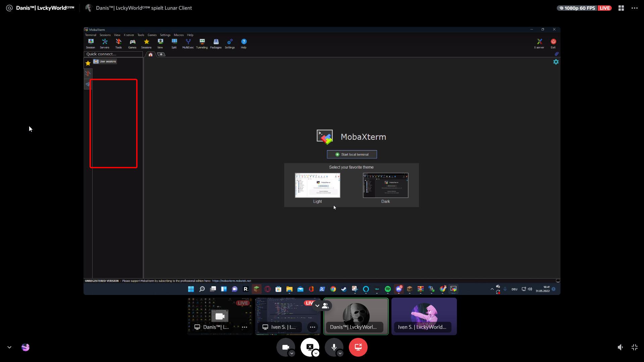Select Iven S. live stream thumbnail
644x362 pixels.
pos(287,313)
